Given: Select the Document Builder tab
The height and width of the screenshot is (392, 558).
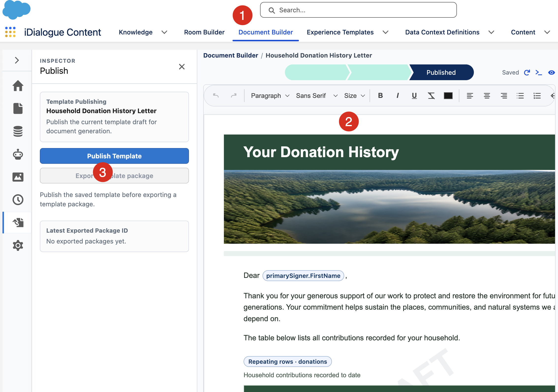Looking at the screenshot, I should click(x=266, y=32).
